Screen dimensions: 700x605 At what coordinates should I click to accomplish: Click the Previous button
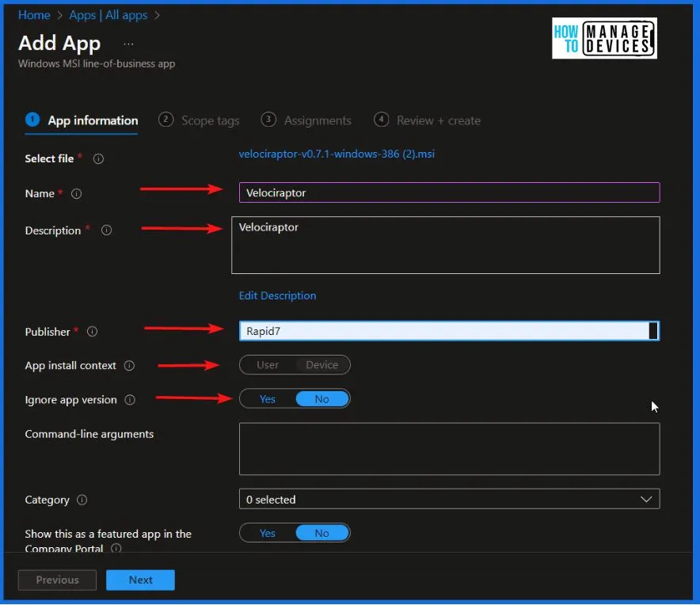point(57,580)
